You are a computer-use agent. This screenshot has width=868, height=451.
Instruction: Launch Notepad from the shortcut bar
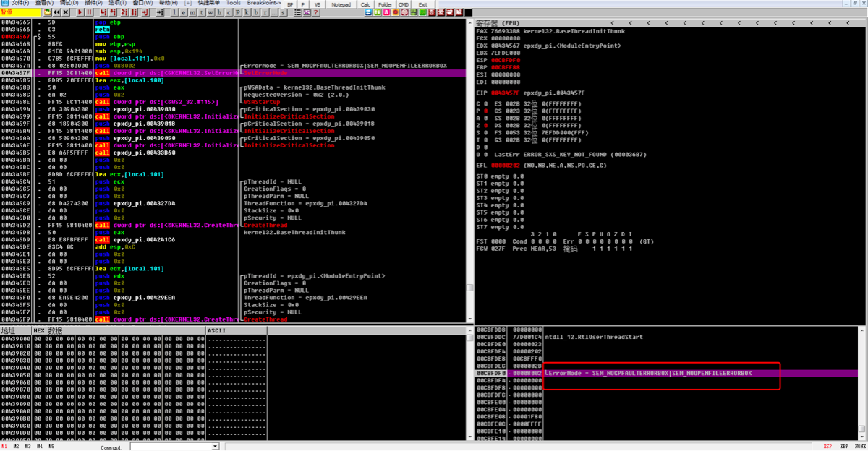coord(341,4)
